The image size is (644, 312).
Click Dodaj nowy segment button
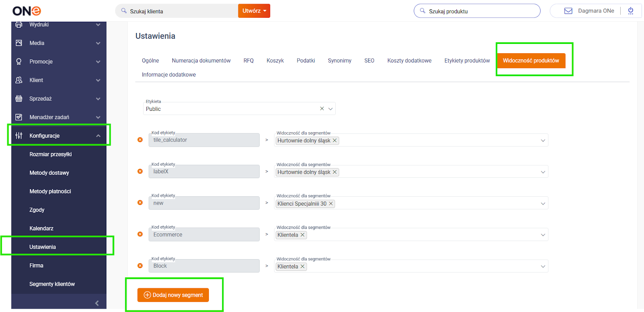point(173,295)
